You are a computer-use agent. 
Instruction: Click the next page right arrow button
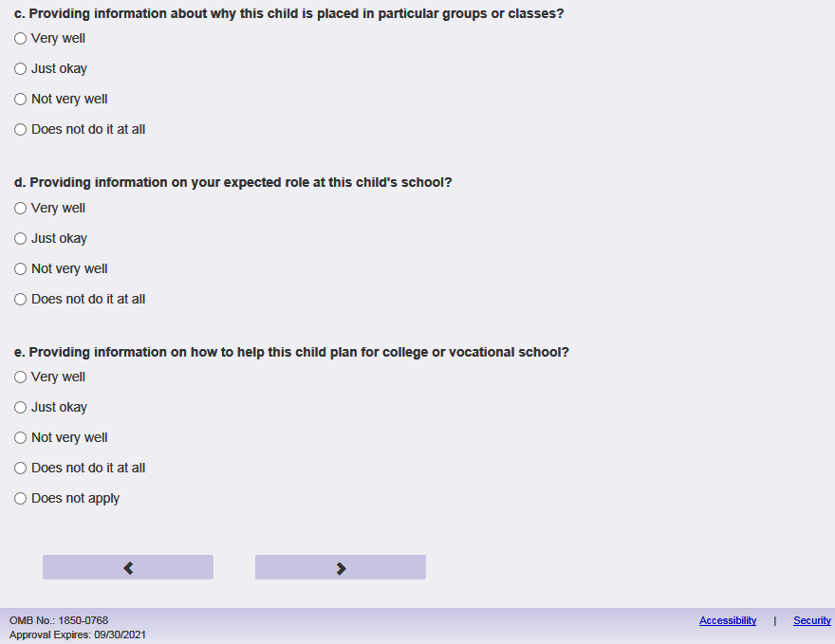341,567
